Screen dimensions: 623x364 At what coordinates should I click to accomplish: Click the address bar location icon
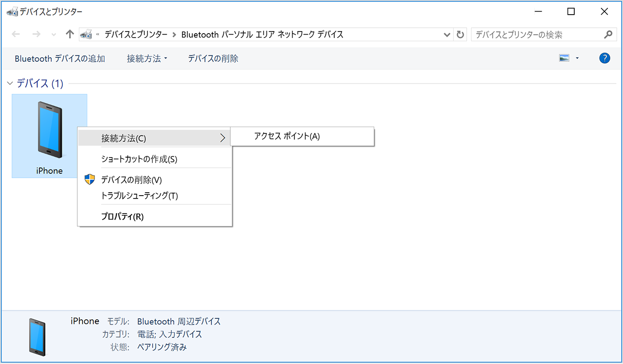86,35
